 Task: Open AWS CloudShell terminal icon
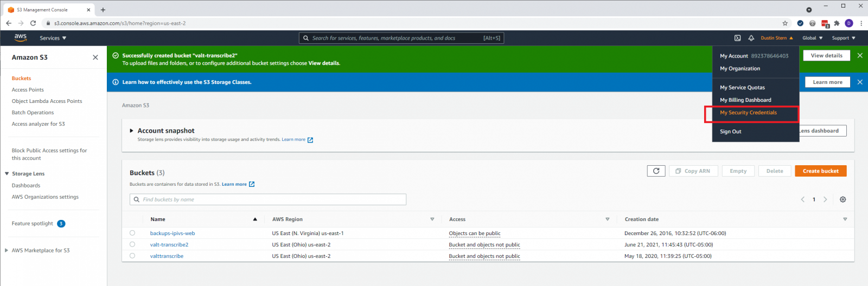click(737, 38)
